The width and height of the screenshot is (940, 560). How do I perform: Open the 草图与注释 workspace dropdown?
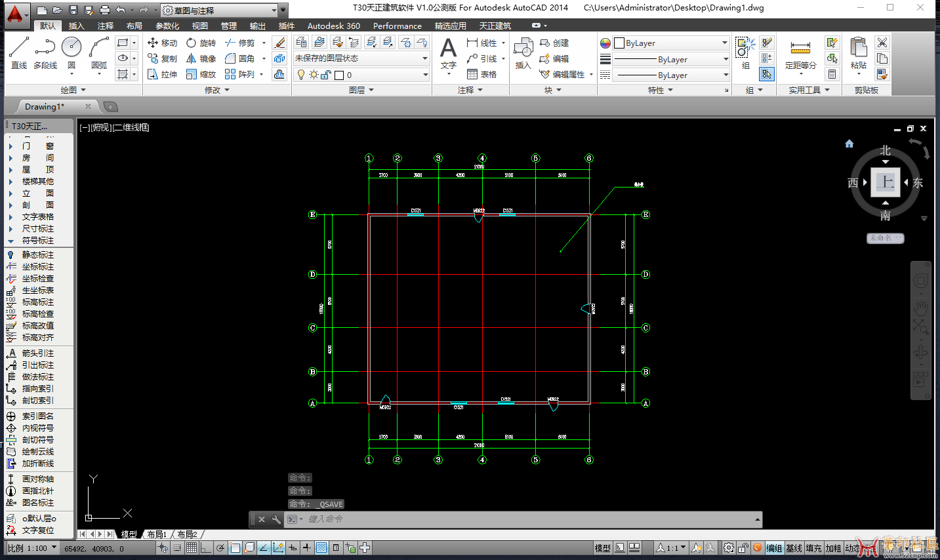click(220, 10)
